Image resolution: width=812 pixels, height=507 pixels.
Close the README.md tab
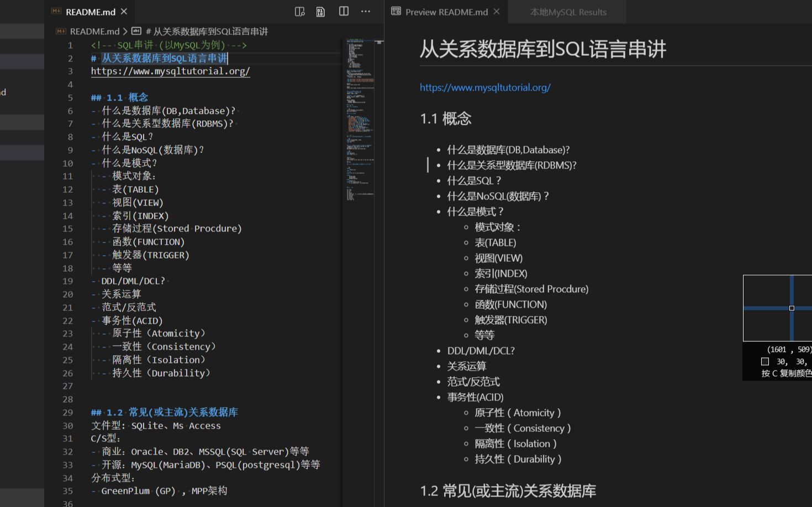click(124, 10)
